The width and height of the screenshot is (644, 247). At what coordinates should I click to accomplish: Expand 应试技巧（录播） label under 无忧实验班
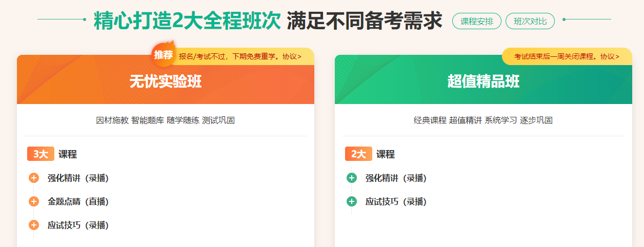coord(78,225)
